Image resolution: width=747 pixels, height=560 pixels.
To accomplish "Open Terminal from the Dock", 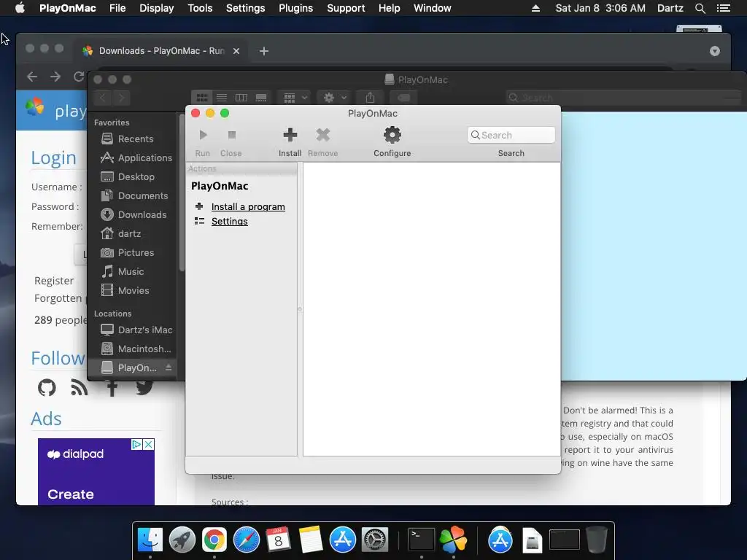I will [x=422, y=540].
